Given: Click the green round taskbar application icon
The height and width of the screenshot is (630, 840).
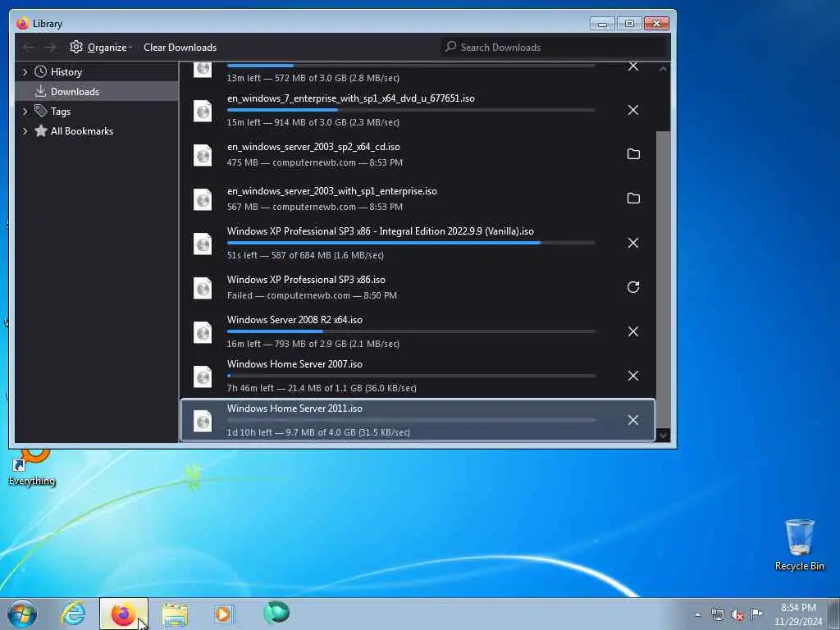Looking at the screenshot, I should (276, 613).
